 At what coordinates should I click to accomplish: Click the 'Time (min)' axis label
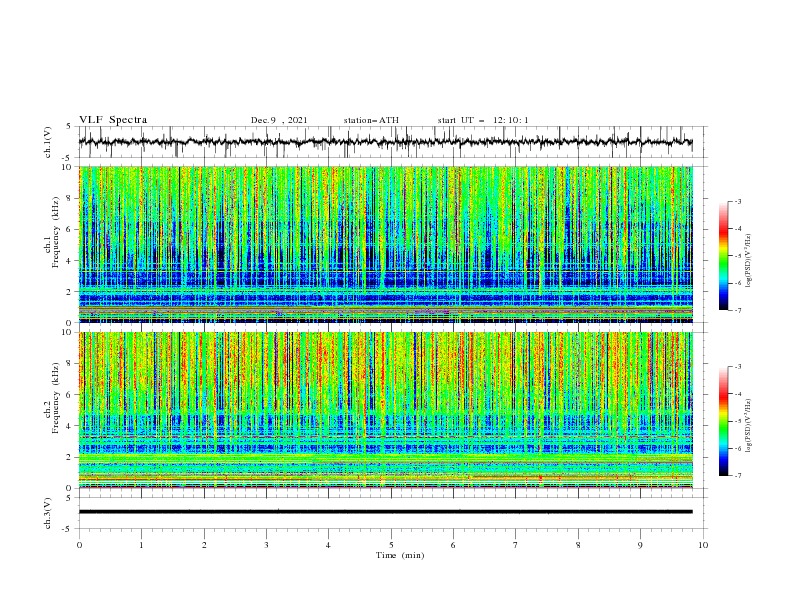click(400, 555)
